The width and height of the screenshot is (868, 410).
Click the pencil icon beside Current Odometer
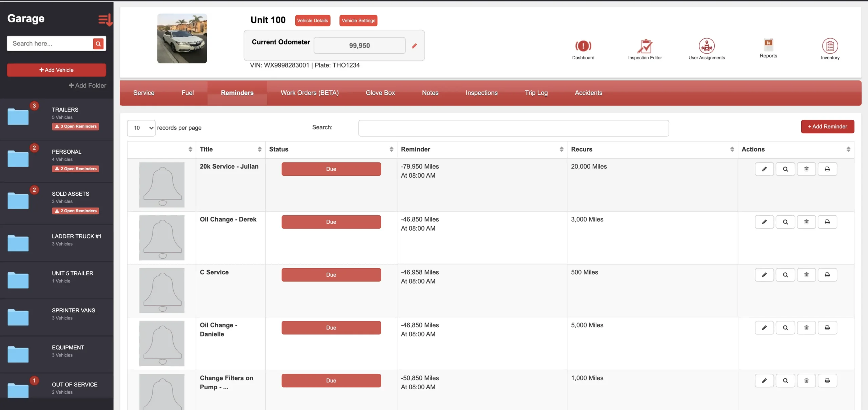[x=414, y=46]
